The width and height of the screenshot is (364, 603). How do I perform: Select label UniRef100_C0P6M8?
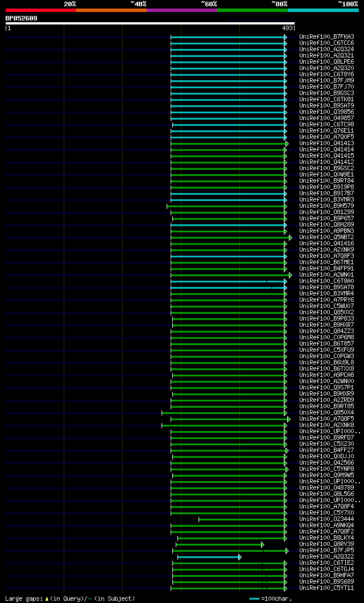(327, 337)
